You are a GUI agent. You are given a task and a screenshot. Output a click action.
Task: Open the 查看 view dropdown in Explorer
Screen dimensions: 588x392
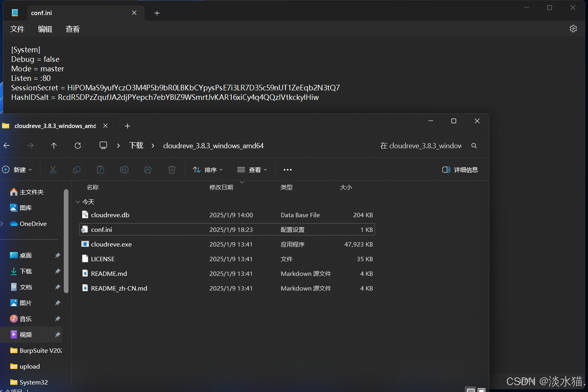[x=252, y=170]
